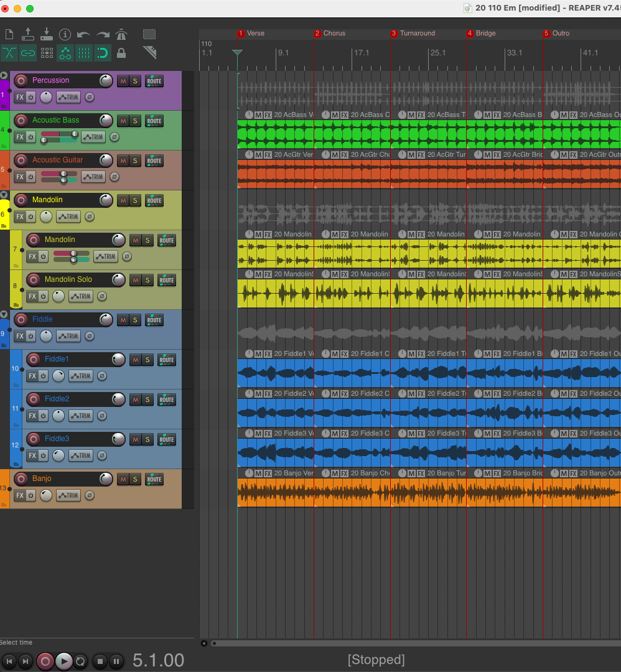Viewport: 621px width, 672px height.
Task: Click the transport Play button
Action: point(64,661)
